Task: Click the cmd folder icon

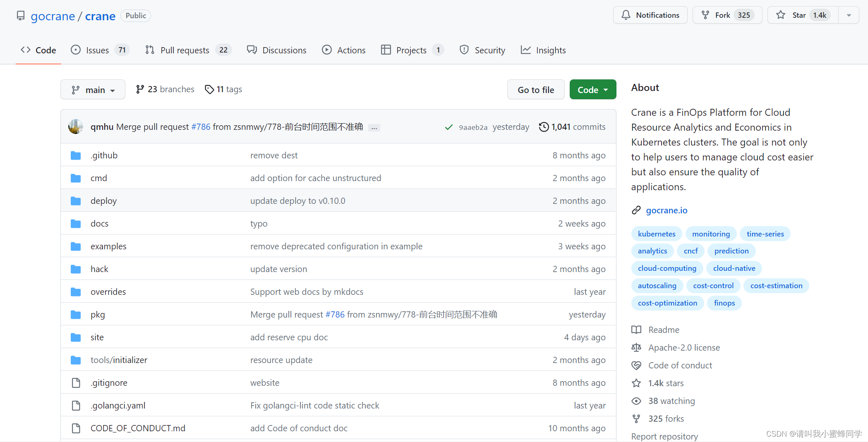Action: click(76, 178)
